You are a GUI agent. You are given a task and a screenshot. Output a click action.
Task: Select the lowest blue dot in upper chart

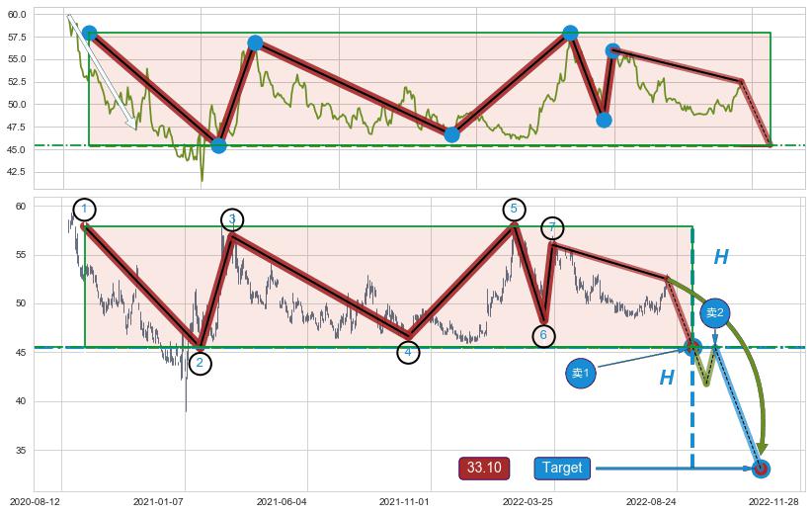pyautogui.click(x=218, y=145)
